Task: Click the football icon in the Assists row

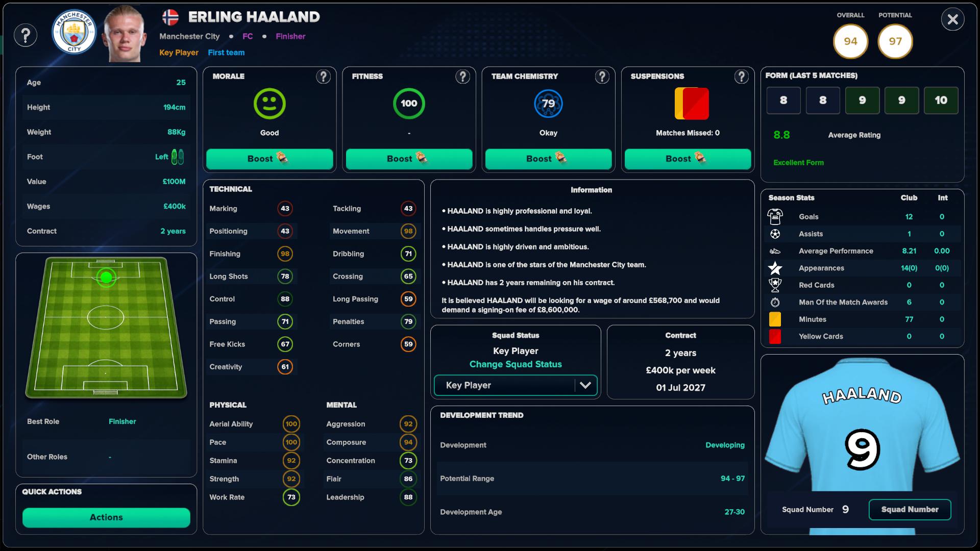Action: [775, 234]
